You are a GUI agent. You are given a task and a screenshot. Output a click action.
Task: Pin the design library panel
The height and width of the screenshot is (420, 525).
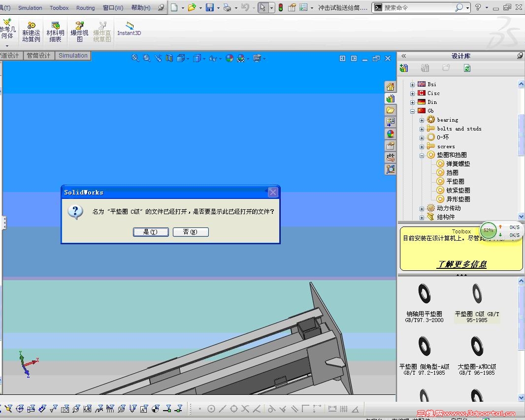(520, 56)
